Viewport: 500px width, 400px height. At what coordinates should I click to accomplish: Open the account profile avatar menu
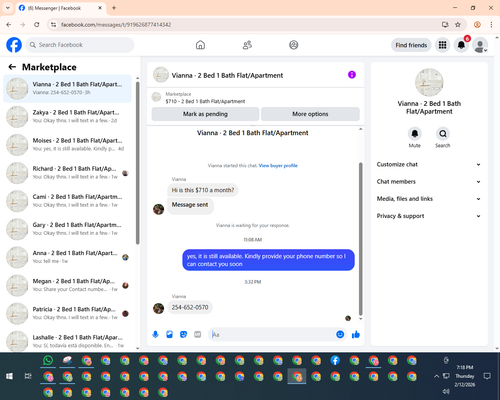pos(480,45)
